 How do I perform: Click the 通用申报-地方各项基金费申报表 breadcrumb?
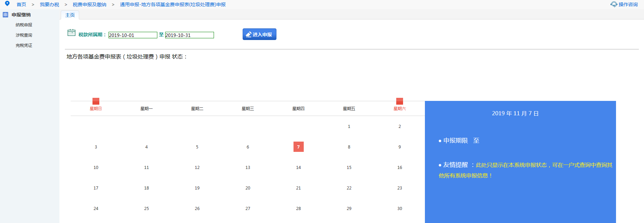(x=173, y=4)
